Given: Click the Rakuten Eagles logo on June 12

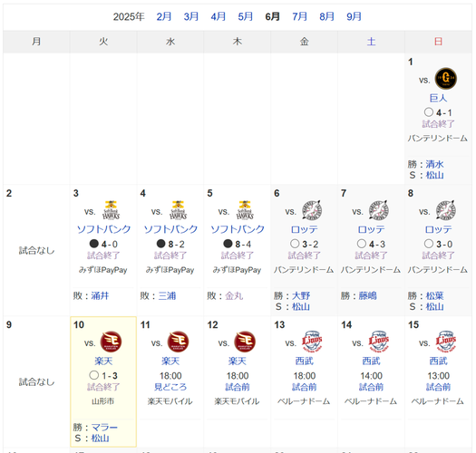Looking at the screenshot, I should pos(245,342).
